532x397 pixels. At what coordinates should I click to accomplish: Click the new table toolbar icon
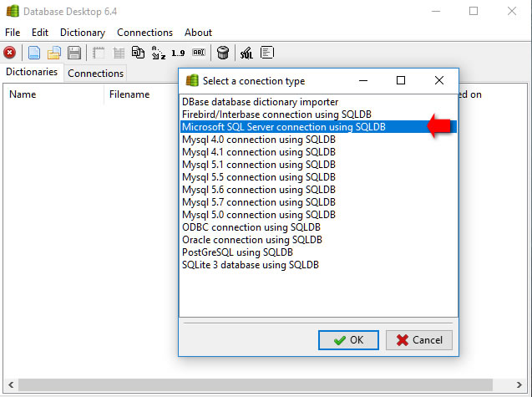(99, 53)
